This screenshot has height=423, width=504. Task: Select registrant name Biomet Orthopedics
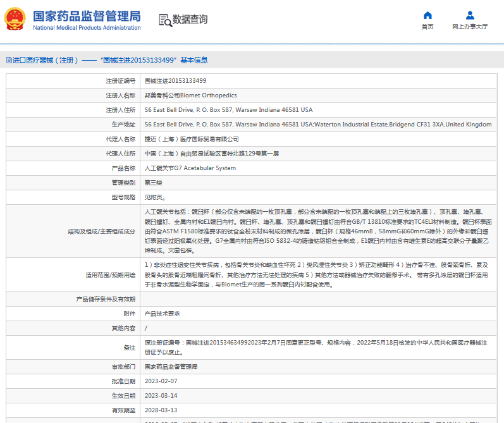coord(190,95)
